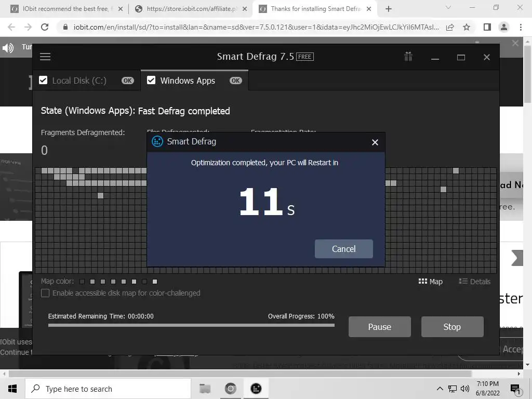Open the network tray icon
The image size is (532, 399).
pos(453,389)
